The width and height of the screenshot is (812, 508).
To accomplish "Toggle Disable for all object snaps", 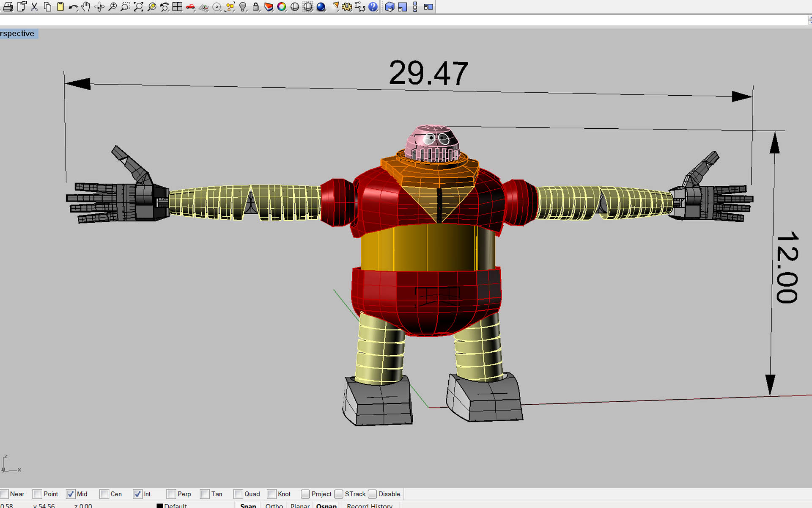I will 372,494.
